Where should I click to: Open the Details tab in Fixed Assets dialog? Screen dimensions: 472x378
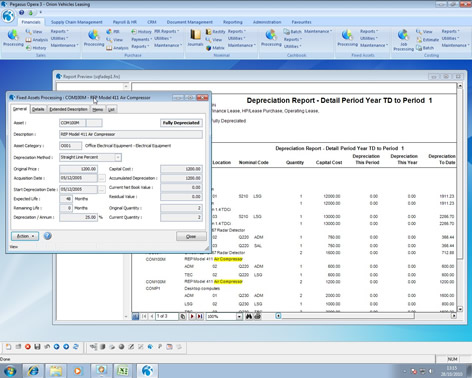click(38, 109)
